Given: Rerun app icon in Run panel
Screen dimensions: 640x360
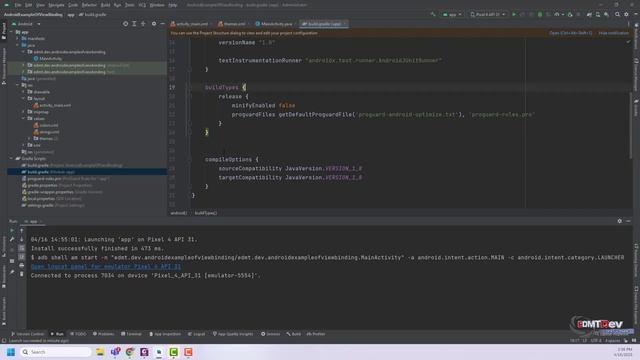Looking at the screenshot, I should pos(12,231).
